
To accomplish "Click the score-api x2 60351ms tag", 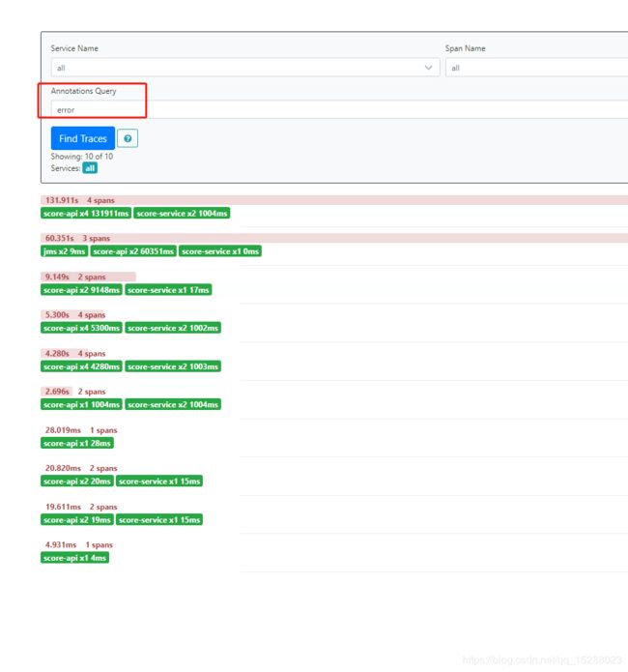I will point(133,251).
